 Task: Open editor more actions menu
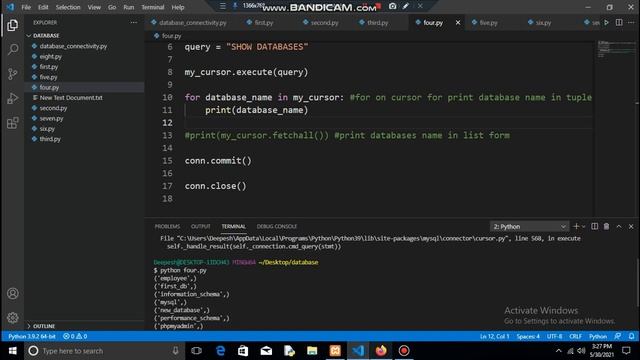tap(631, 22)
